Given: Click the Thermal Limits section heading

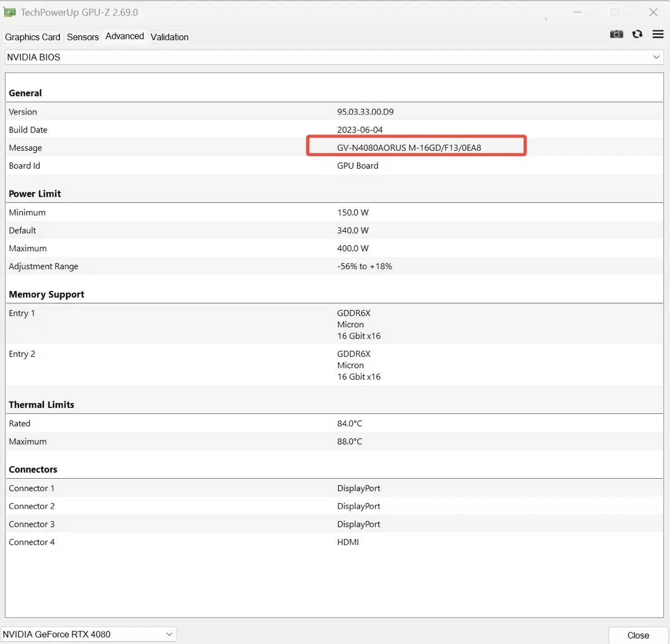Looking at the screenshot, I should tap(41, 404).
